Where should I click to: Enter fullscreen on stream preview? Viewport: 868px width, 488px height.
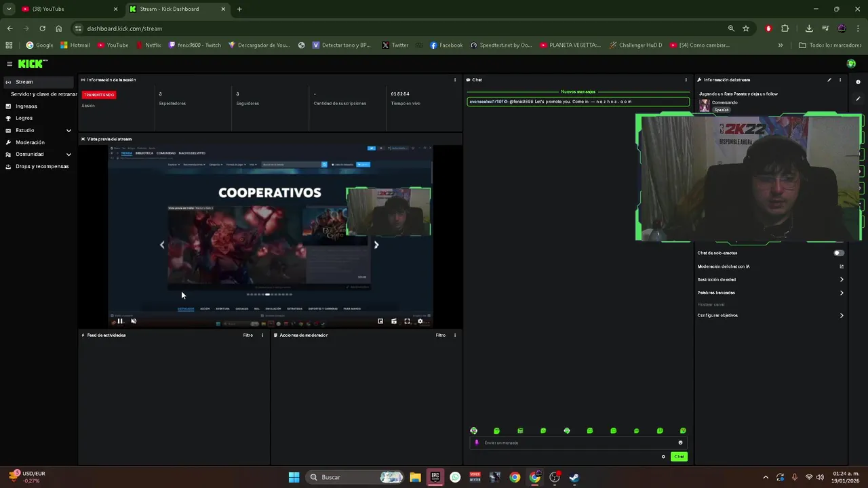407,321
